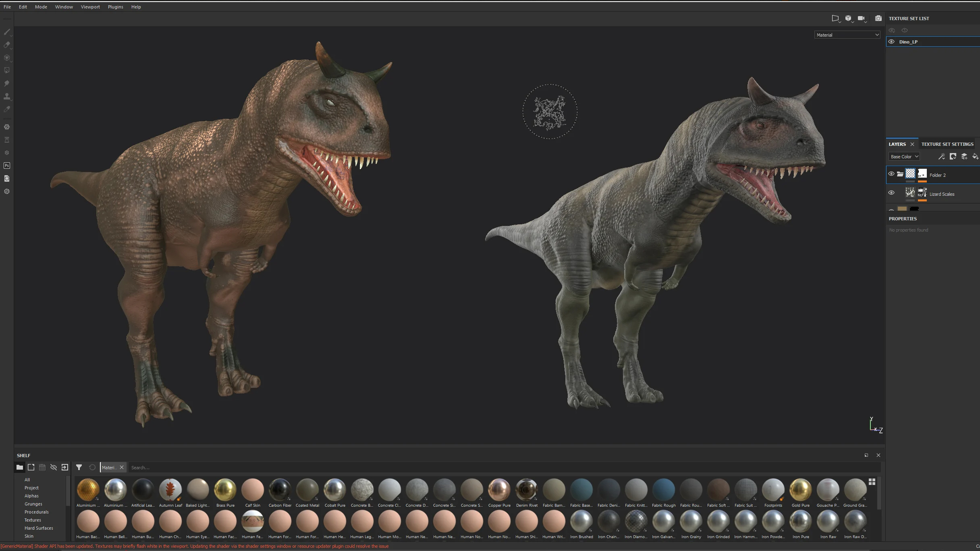The width and height of the screenshot is (980, 551).
Task: Select the Clone stamp tool
Action: click(7, 96)
